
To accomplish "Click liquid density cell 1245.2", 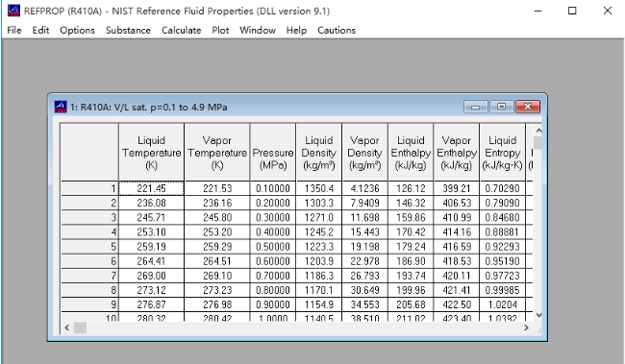I will click(x=319, y=232).
